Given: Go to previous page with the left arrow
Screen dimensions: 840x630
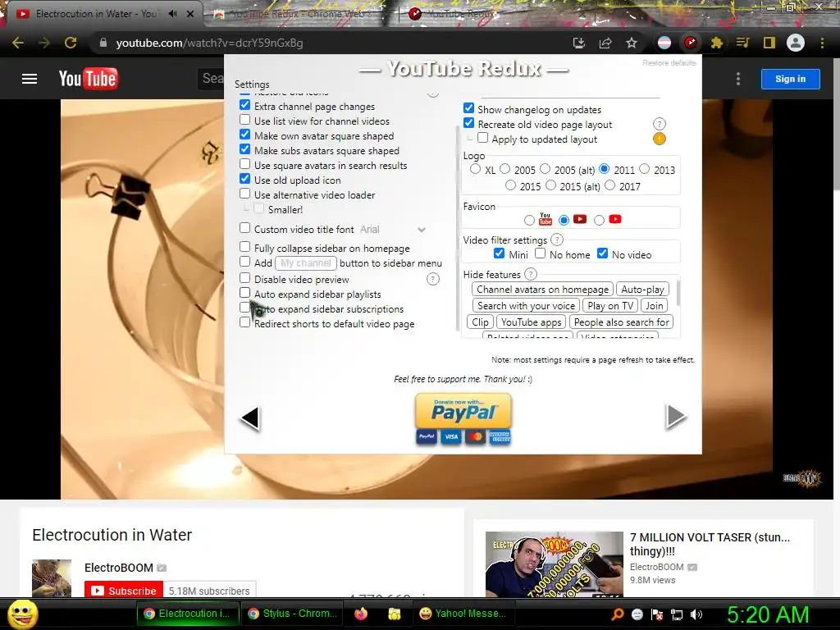Looking at the screenshot, I should click(x=250, y=418).
